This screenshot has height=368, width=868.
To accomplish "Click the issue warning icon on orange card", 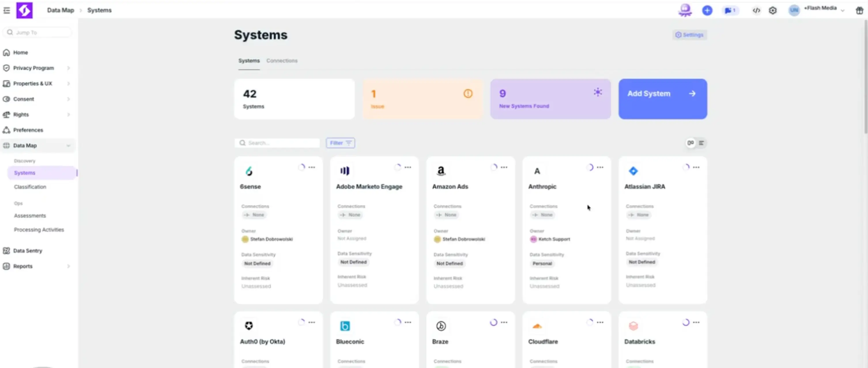I will [x=468, y=94].
